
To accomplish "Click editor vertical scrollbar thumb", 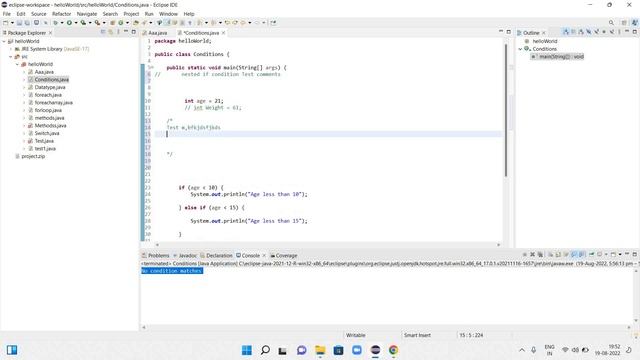I will (x=506, y=110).
